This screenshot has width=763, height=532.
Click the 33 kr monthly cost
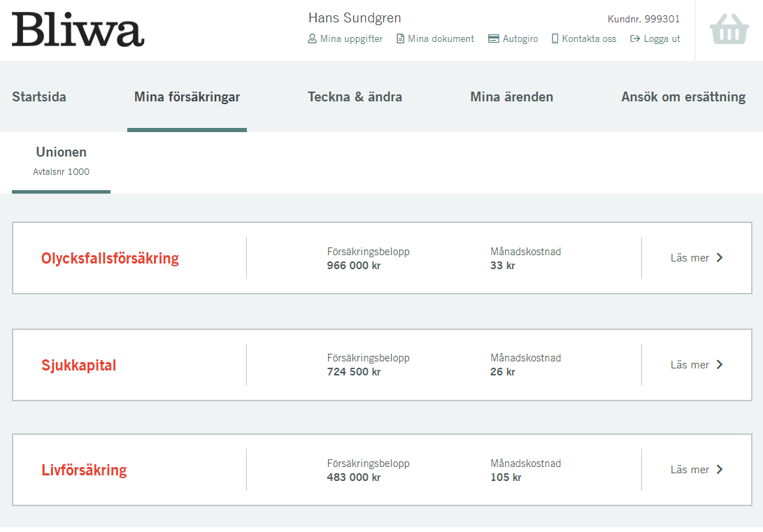[x=503, y=266]
